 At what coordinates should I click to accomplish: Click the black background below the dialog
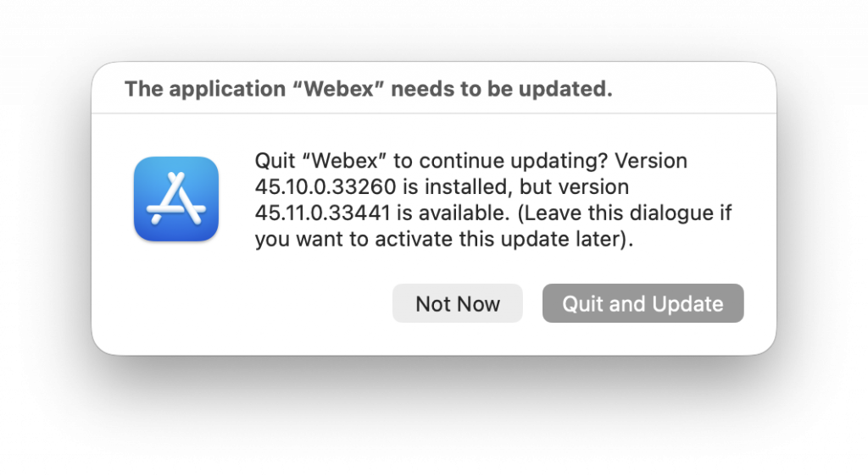tap(434, 415)
